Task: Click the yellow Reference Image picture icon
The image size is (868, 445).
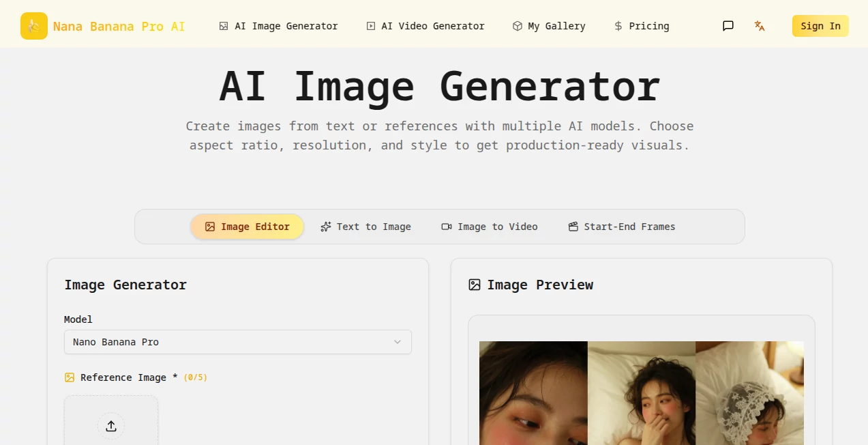Action: pyautogui.click(x=69, y=377)
